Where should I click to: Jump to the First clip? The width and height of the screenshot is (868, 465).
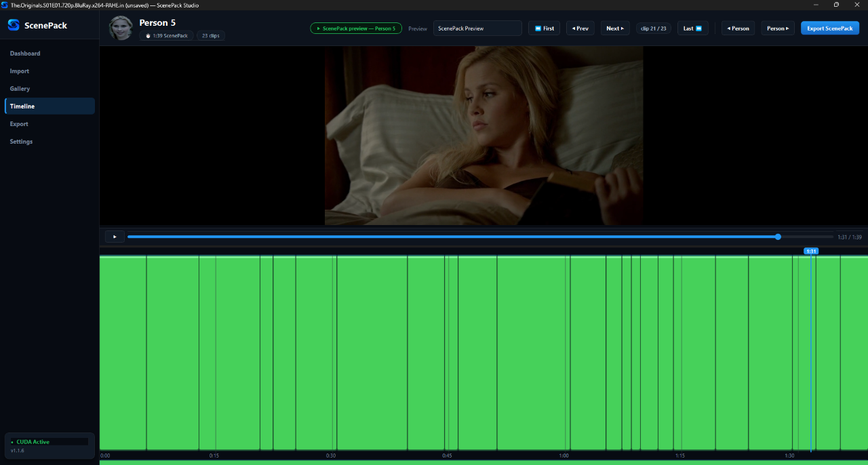point(544,28)
